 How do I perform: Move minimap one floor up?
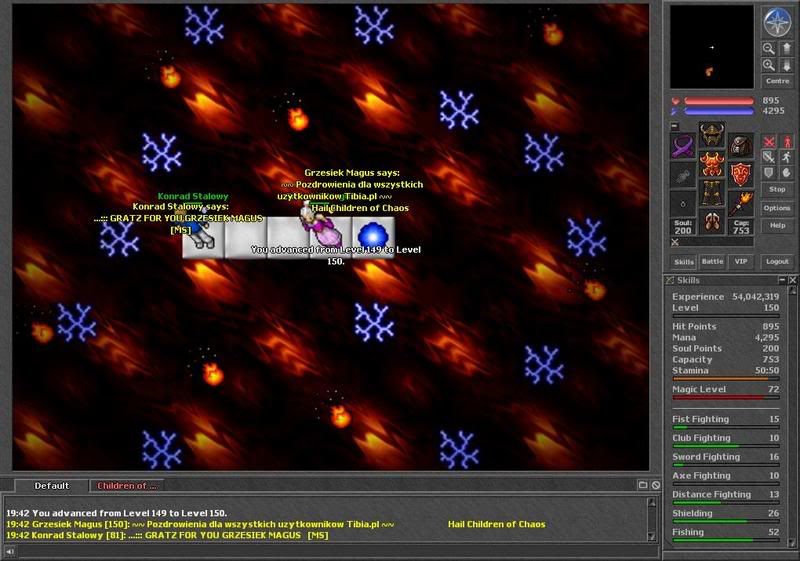[x=786, y=48]
